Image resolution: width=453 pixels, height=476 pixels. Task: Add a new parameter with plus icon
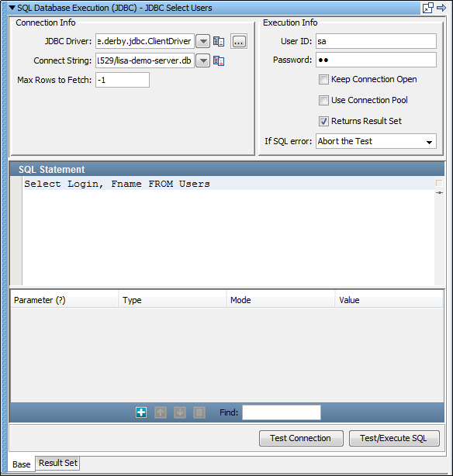[141, 412]
